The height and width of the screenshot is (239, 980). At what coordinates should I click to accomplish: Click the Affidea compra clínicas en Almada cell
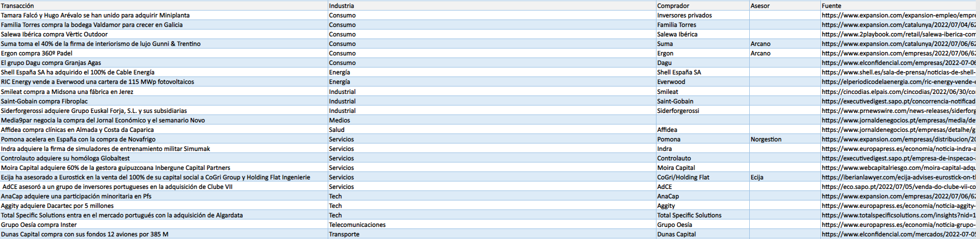[164, 130]
